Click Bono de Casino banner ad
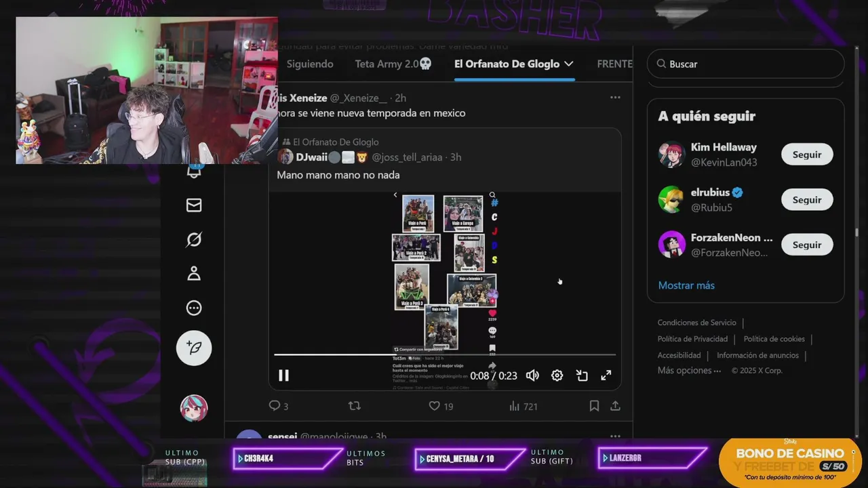868x488 pixels. [x=790, y=462]
